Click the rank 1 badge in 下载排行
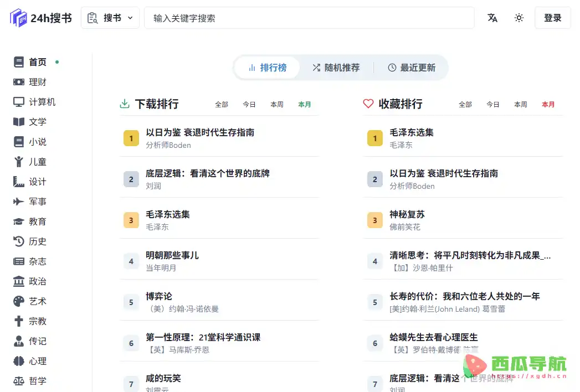Image resolution: width=580 pixels, height=392 pixels. coord(131,138)
